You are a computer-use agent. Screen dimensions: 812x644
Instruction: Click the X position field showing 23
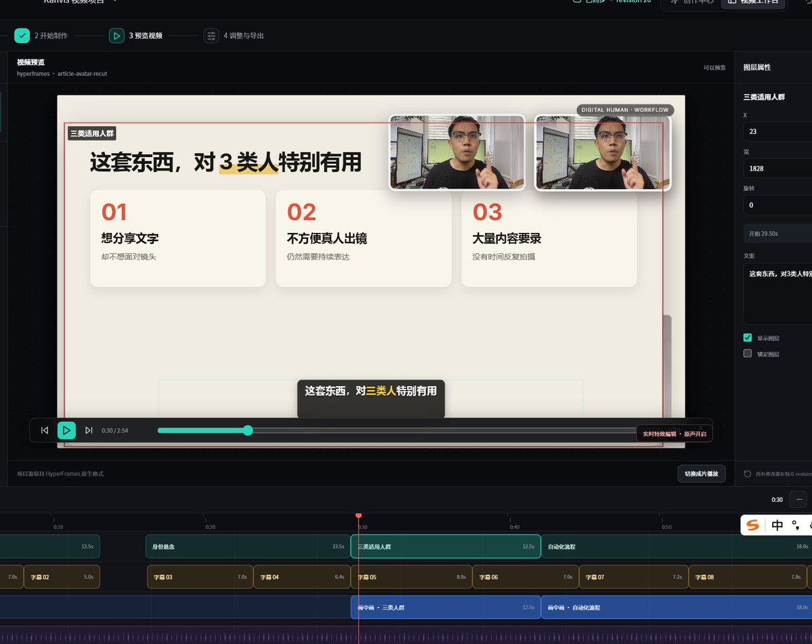pos(778,131)
